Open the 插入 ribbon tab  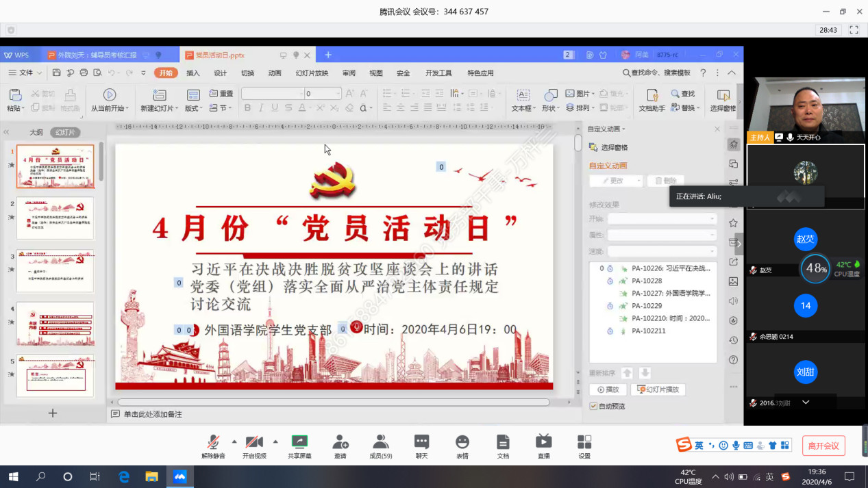(193, 73)
